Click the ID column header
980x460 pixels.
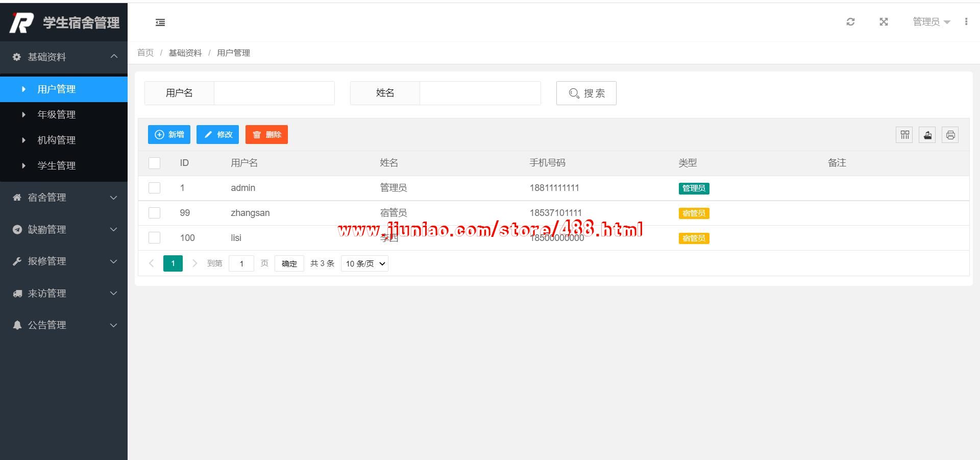[184, 163]
